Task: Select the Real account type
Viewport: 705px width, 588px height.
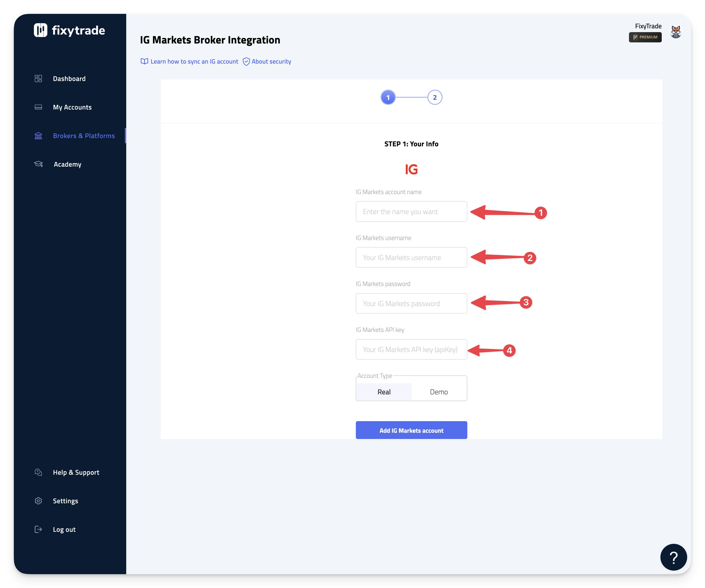Action: (x=384, y=392)
